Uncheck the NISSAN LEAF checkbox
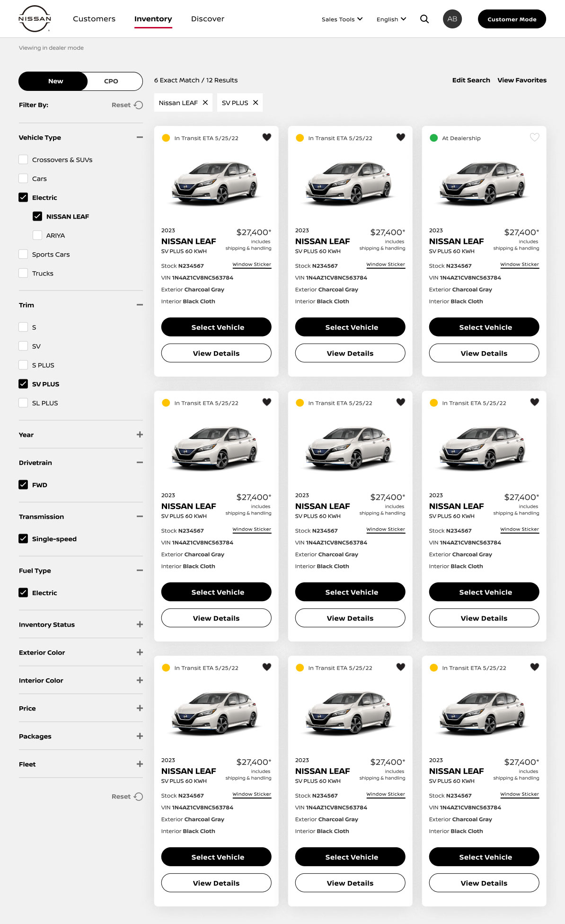The height and width of the screenshot is (924, 565). [37, 216]
